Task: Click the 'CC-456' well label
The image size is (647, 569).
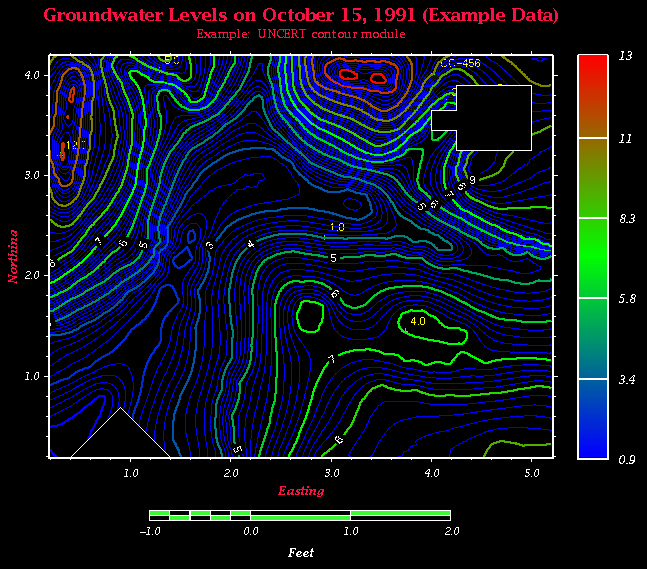Action: [459, 64]
